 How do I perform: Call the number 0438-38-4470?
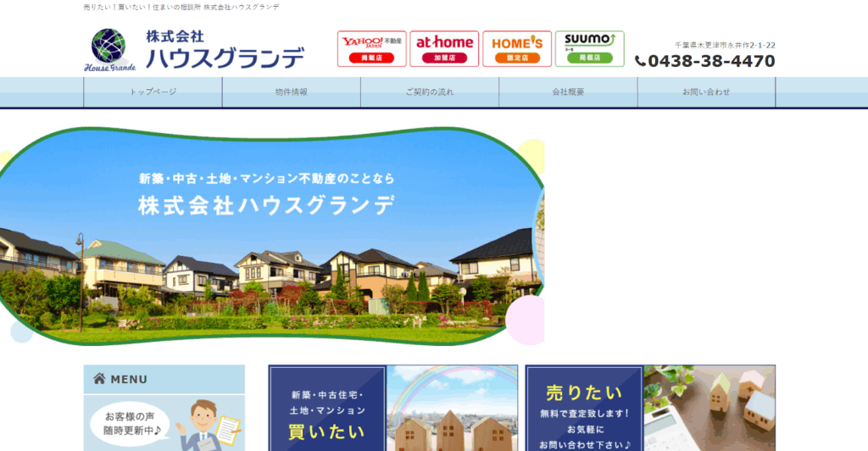[711, 61]
